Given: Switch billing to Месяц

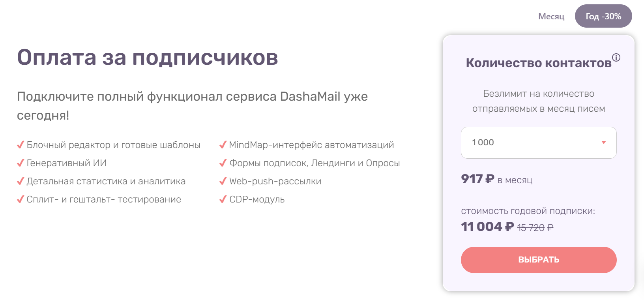Looking at the screenshot, I should [551, 16].
